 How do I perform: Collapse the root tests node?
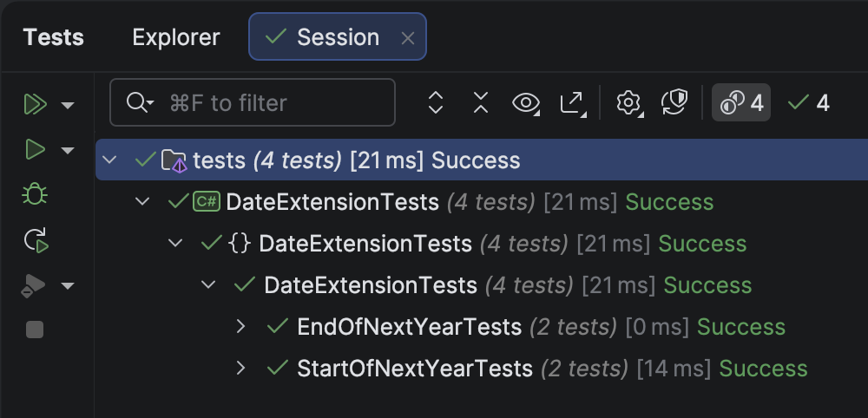coord(109,160)
